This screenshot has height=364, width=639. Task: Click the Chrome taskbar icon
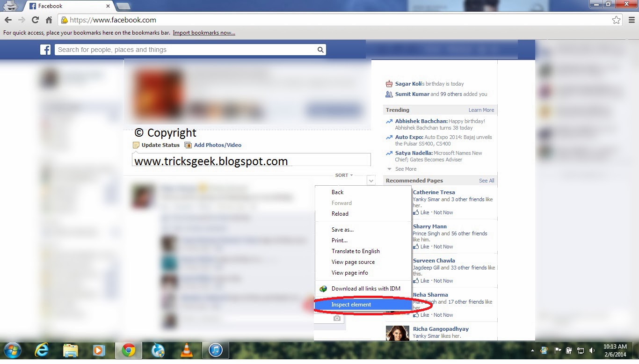click(128, 350)
